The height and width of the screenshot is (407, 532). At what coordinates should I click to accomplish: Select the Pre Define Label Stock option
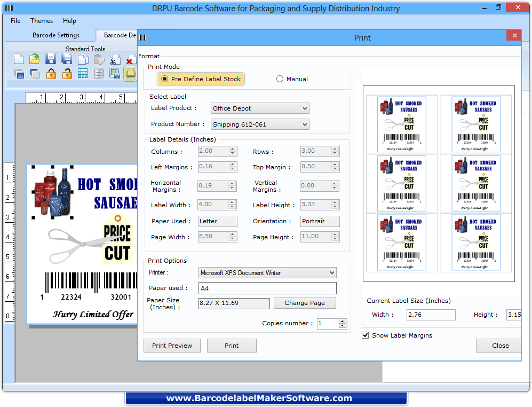coord(165,79)
